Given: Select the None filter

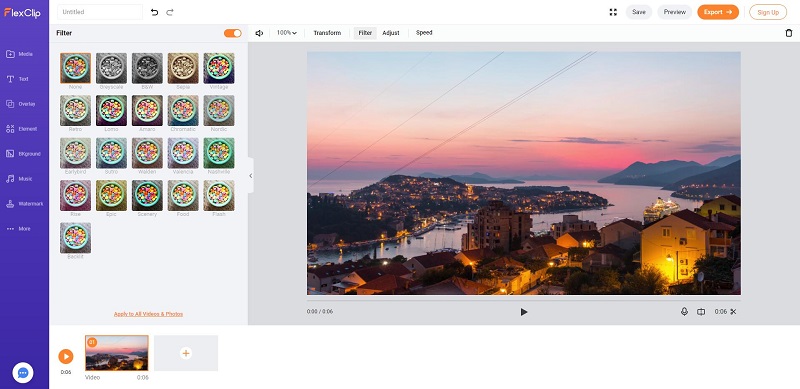Looking at the screenshot, I should tap(76, 68).
